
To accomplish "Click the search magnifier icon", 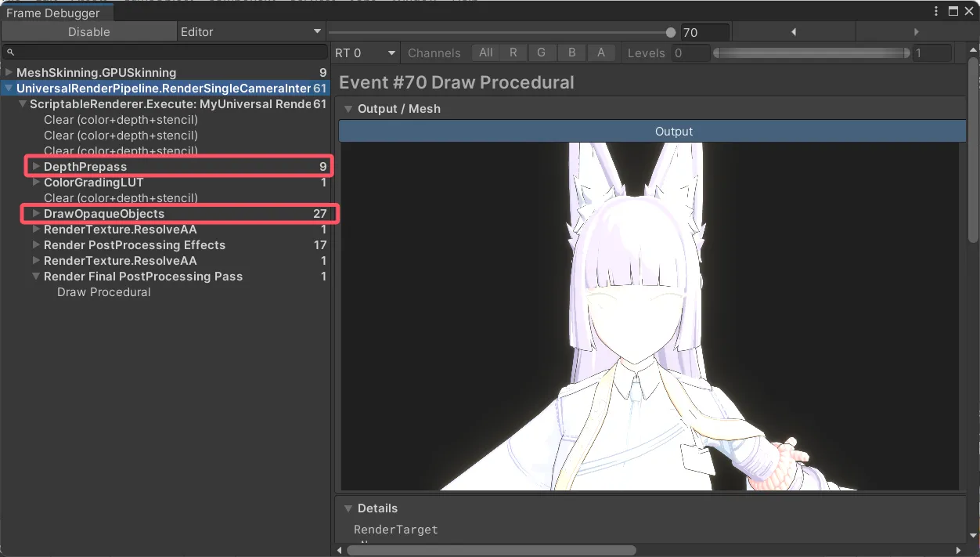I will (x=10, y=52).
